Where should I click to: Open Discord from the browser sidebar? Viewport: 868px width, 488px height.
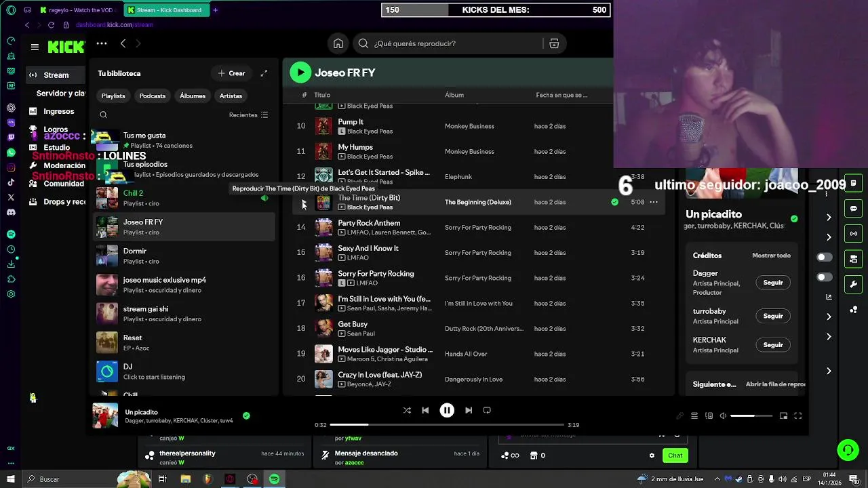click(x=11, y=212)
